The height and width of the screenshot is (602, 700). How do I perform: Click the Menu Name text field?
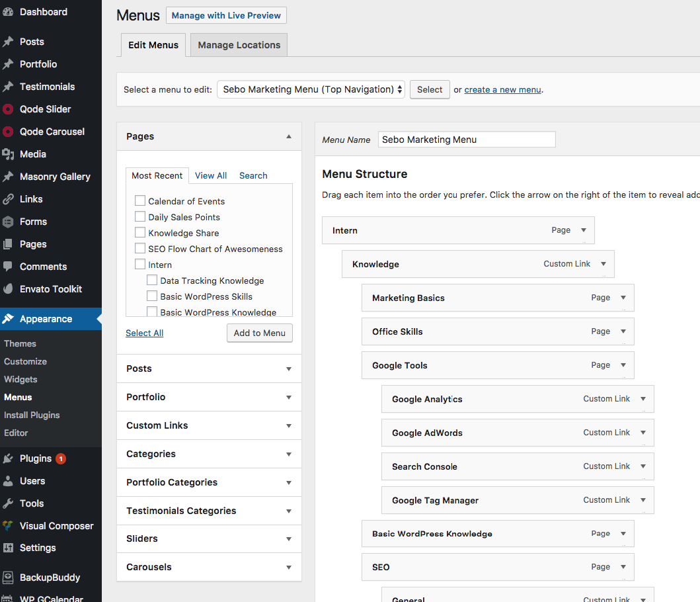467,140
